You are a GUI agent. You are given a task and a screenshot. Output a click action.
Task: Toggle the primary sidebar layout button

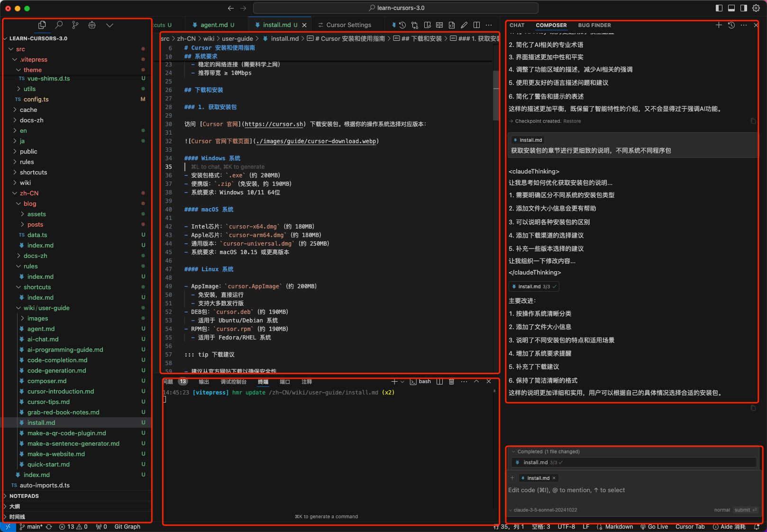719,8
